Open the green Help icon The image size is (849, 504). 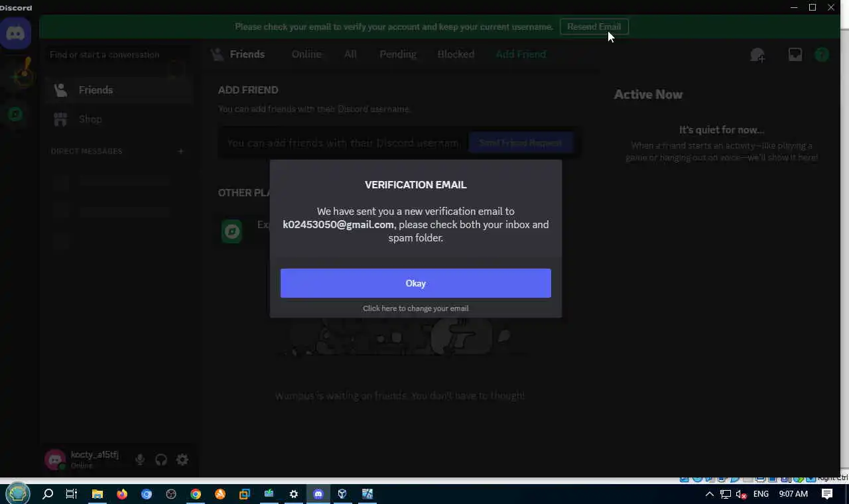822,55
